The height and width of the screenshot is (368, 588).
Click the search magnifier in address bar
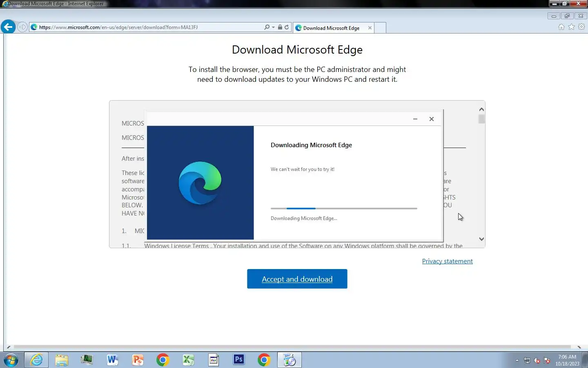pyautogui.click(x=267, y=27)
